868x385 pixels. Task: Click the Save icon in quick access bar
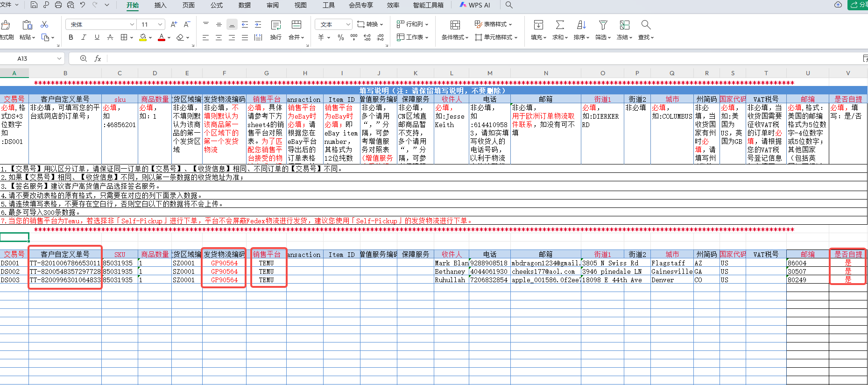point(34,5)
